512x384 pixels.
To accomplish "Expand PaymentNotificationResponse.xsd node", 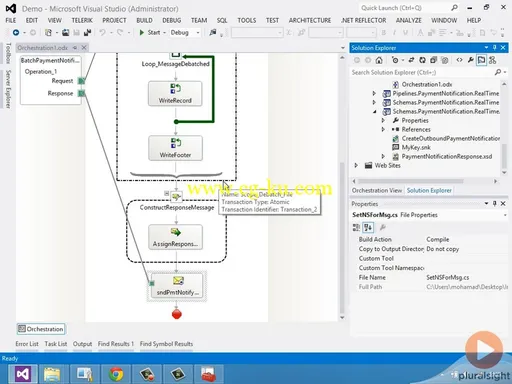I will click(383, 156).
